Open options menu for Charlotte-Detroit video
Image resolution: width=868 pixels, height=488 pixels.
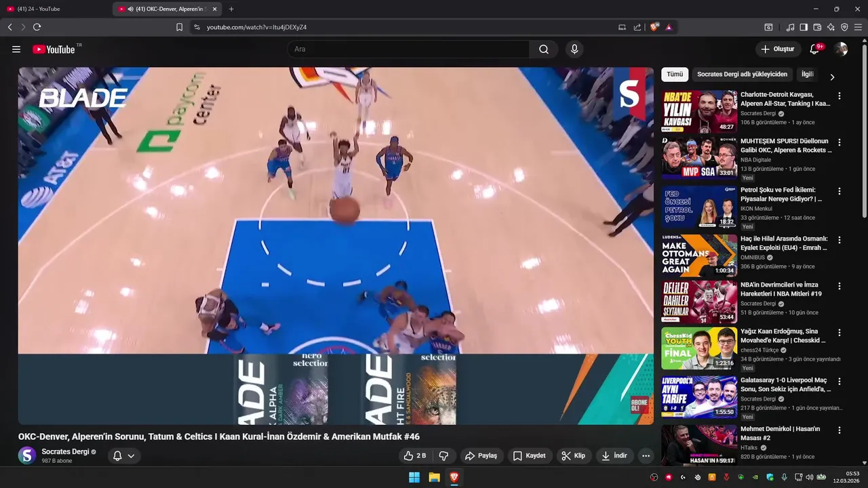[840, 96]
